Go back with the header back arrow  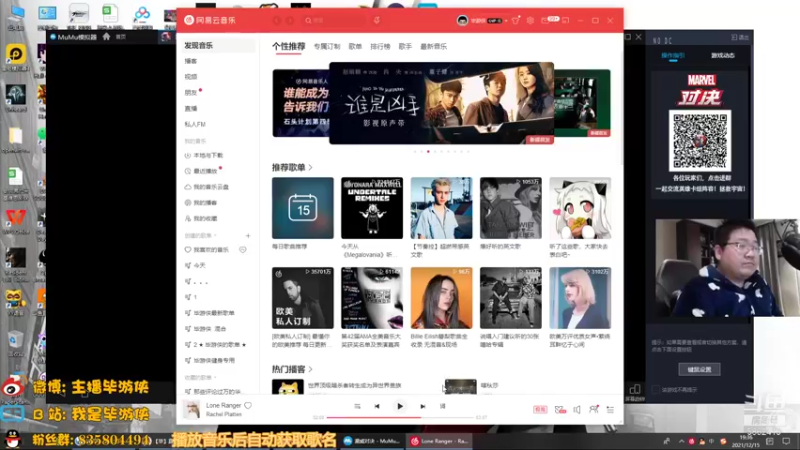coord(277,20)
